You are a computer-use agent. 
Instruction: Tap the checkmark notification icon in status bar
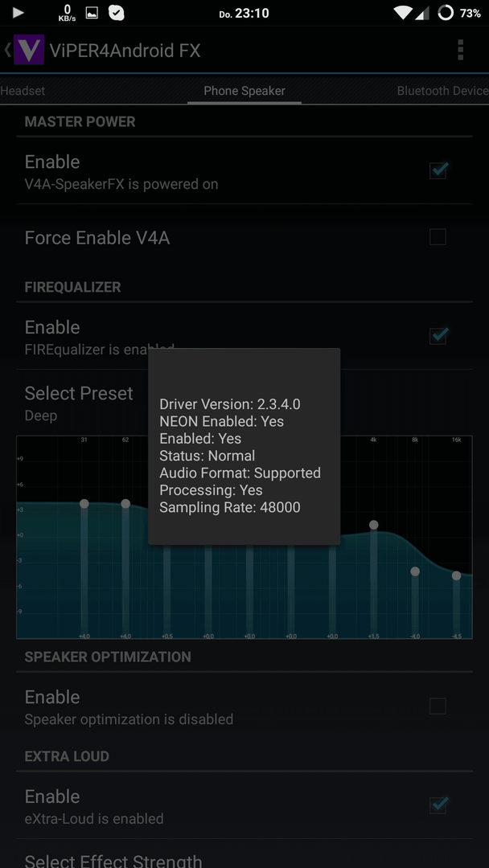(117, 13)
